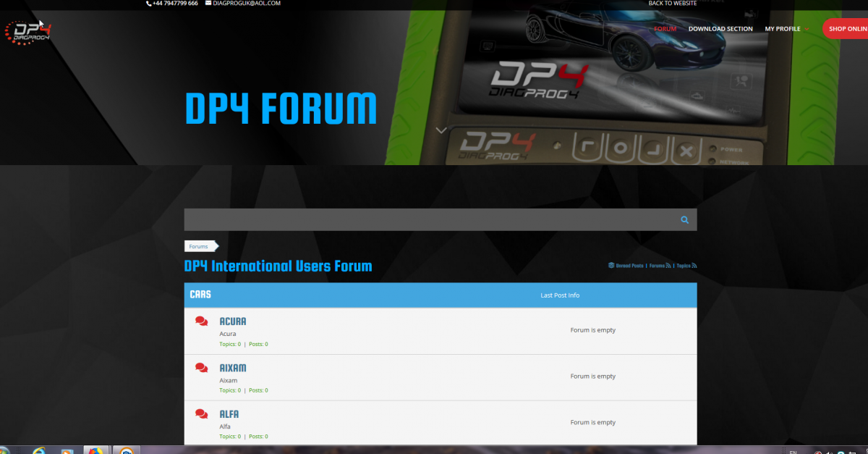Click the Shop Online button
The height and width of the screenshot is (454, 868).
point(846,29)
